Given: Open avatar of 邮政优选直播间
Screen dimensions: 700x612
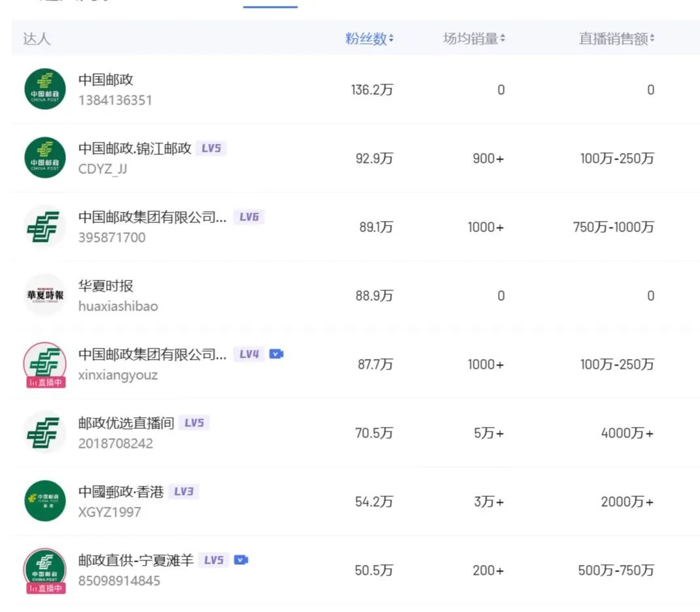Looking at the screenshot, I should click(x=44, y=432).
